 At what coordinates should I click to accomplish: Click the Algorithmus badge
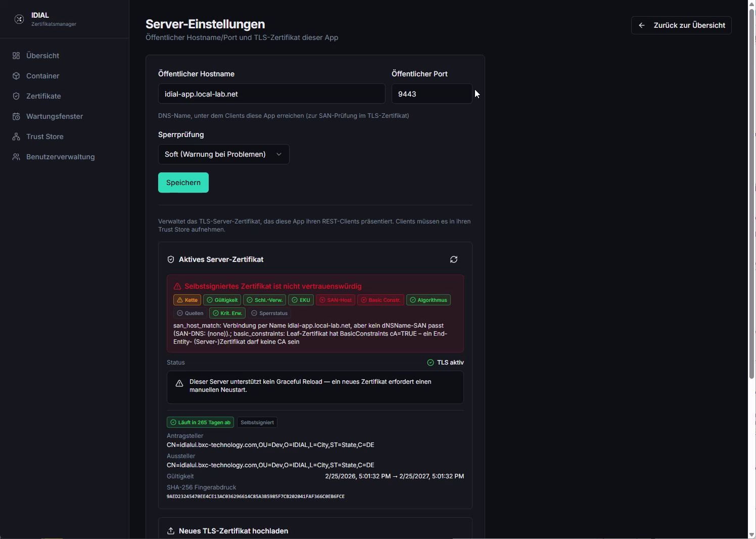point(429,300)
